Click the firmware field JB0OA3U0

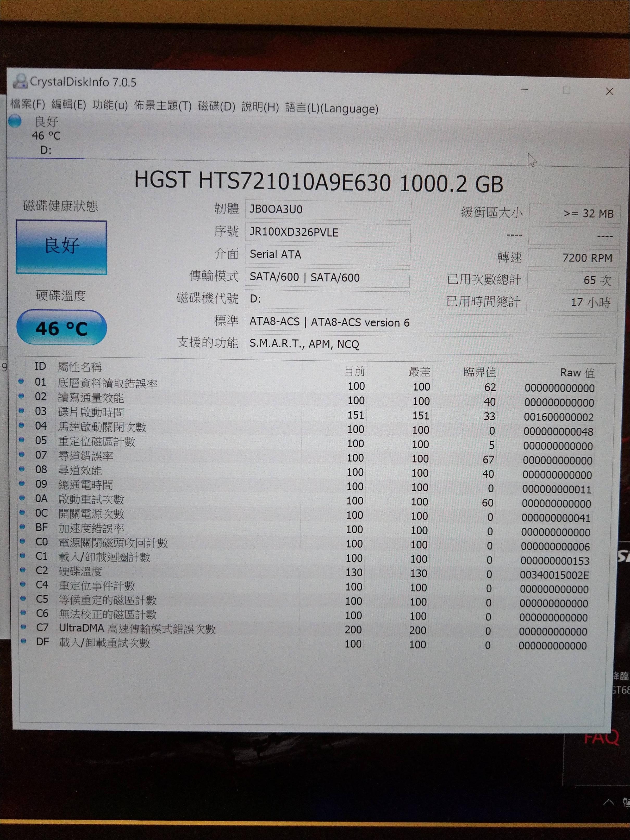pos(328,210)
